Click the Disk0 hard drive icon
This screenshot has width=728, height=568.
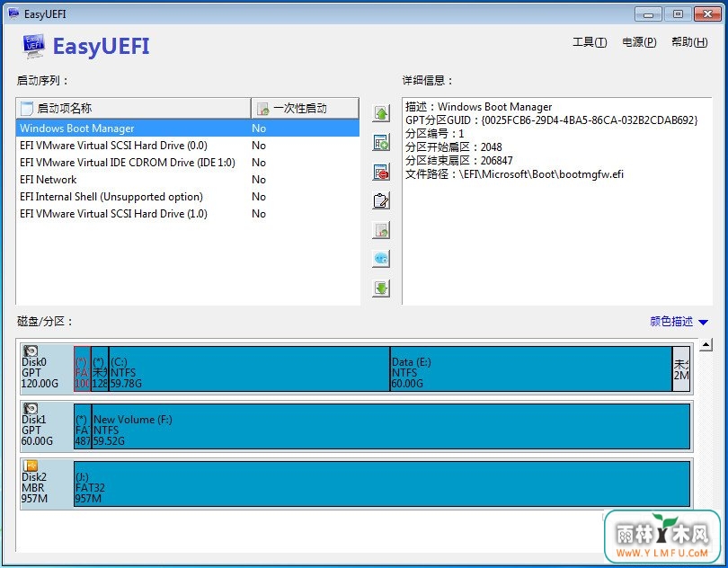[x=31, y=351]
